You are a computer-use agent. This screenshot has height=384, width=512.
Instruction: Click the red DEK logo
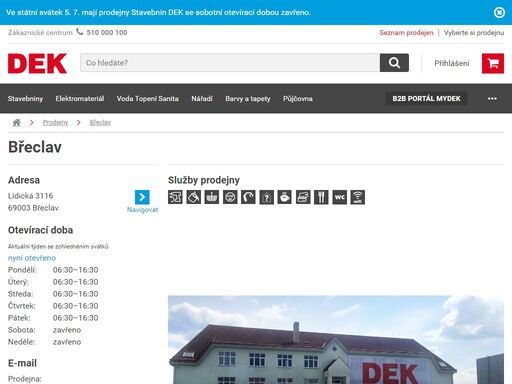click(x=37, y=63)
